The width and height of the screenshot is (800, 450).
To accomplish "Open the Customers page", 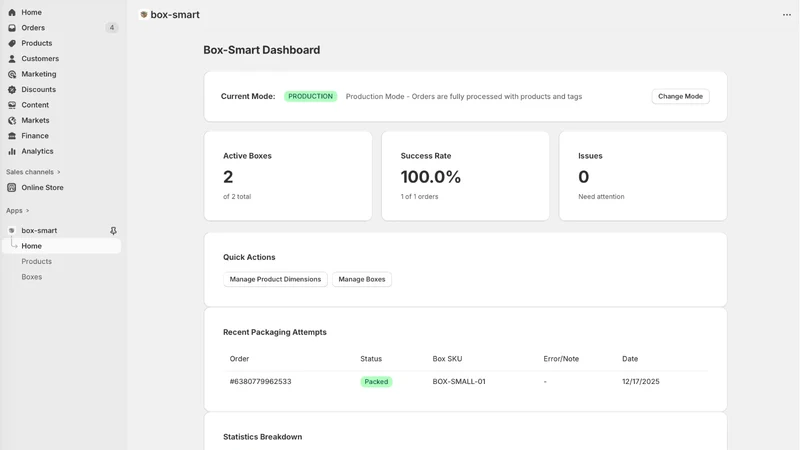I will [40, 59].
